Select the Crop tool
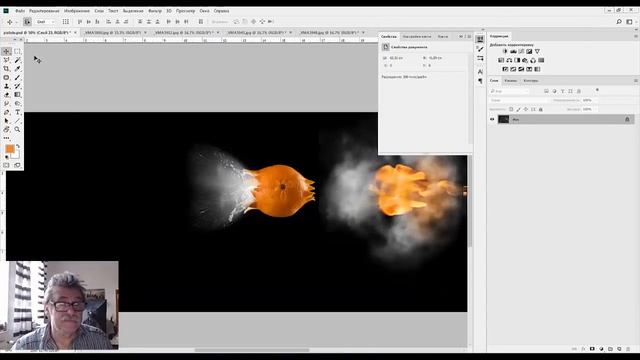The image size is (640, 360). [x=7, y=69]
